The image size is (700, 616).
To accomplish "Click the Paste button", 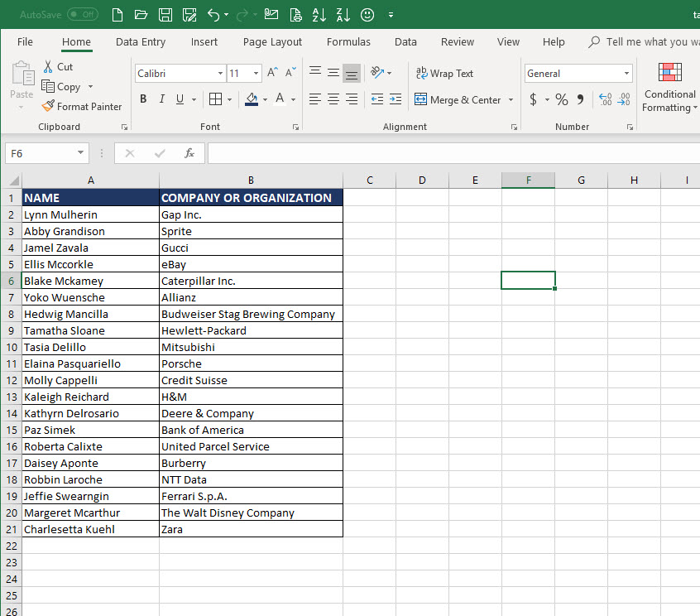I will point(22,80).
